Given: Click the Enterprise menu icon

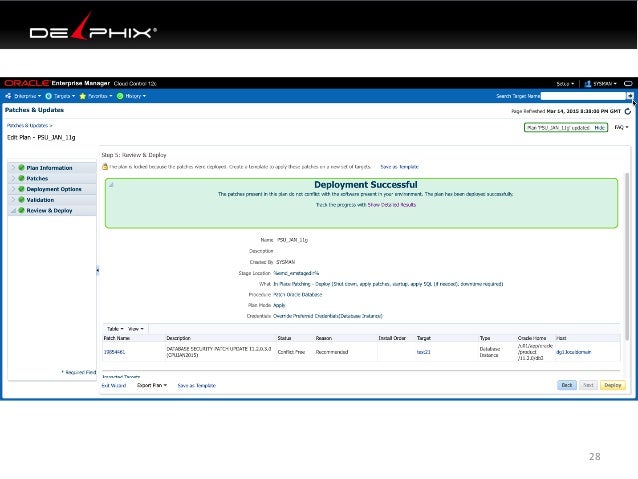Looking at the screenshot, I should coord(8,96).
